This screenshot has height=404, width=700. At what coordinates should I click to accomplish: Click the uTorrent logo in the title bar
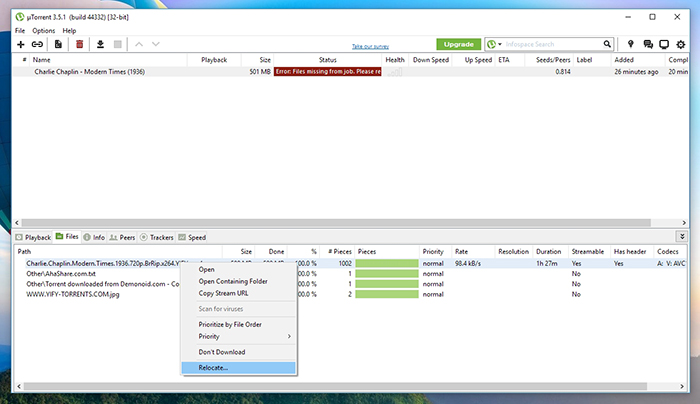tap(20, 17)
